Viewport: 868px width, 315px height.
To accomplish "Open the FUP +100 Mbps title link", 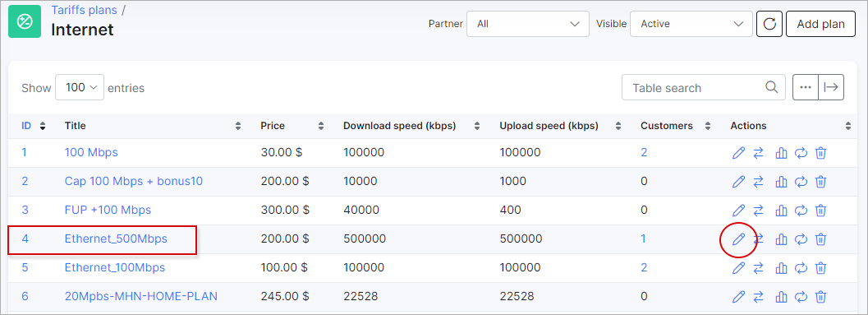I will (x=108, y=211).
